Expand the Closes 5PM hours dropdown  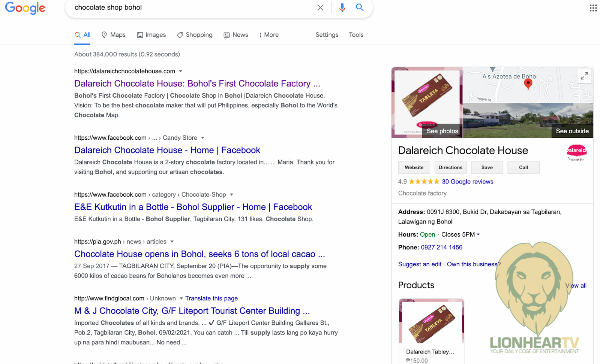point(478,234)
